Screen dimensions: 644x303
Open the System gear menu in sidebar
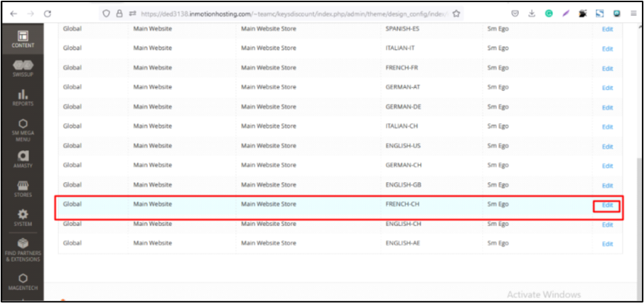coord(23,218)
